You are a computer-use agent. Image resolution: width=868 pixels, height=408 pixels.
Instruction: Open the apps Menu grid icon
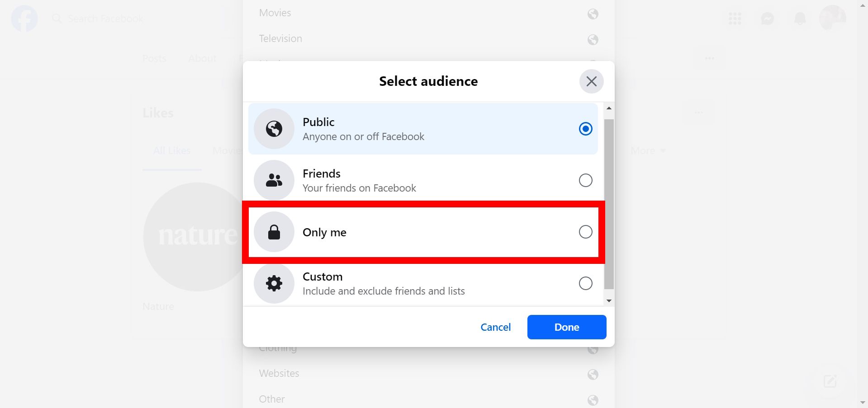(x=735, y=19)
